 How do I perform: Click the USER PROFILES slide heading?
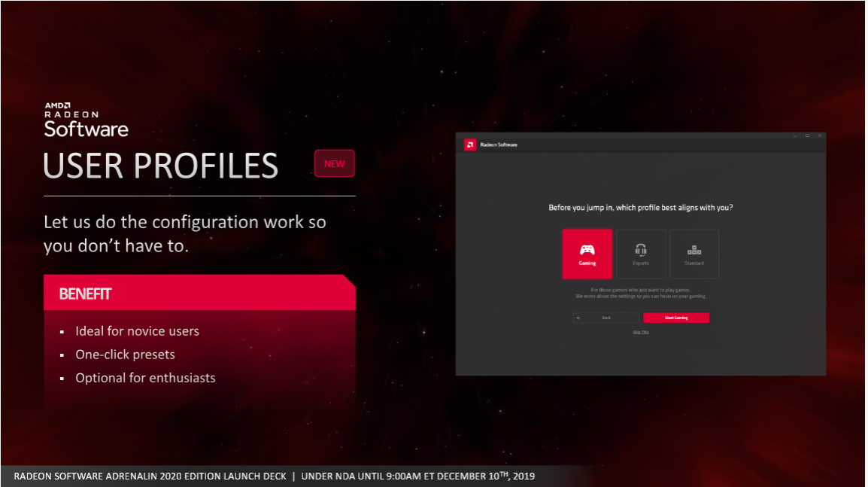coord(161,166)
